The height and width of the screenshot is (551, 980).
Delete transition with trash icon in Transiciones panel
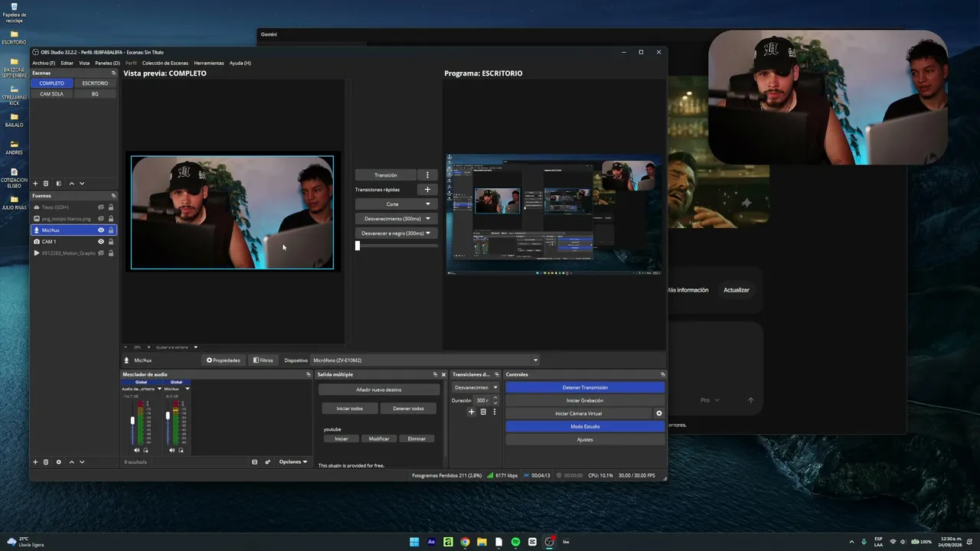pyautogui.click(x=483, y=412)
